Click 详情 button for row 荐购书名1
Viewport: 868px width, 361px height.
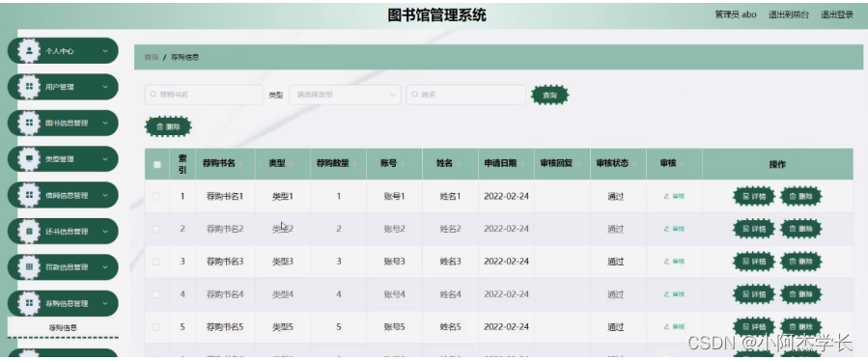[754, 196]
